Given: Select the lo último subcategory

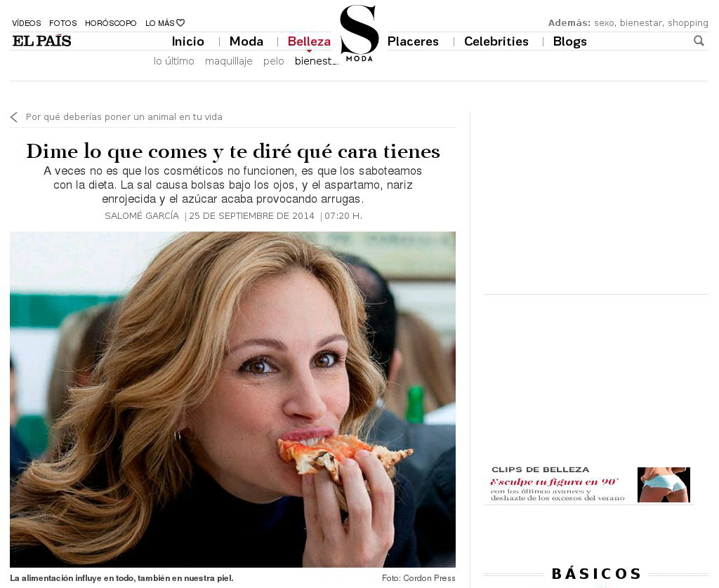Looking at the screenshot, I should point(174,61).
